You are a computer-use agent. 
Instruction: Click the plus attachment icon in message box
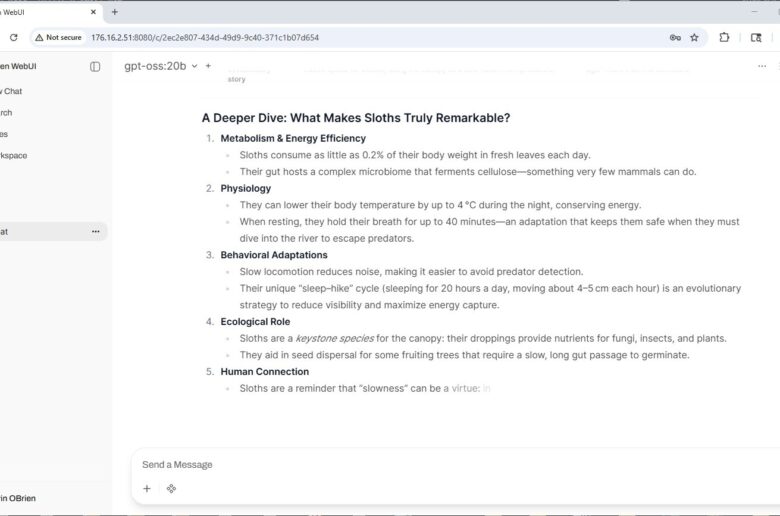[x=147, y=489]
